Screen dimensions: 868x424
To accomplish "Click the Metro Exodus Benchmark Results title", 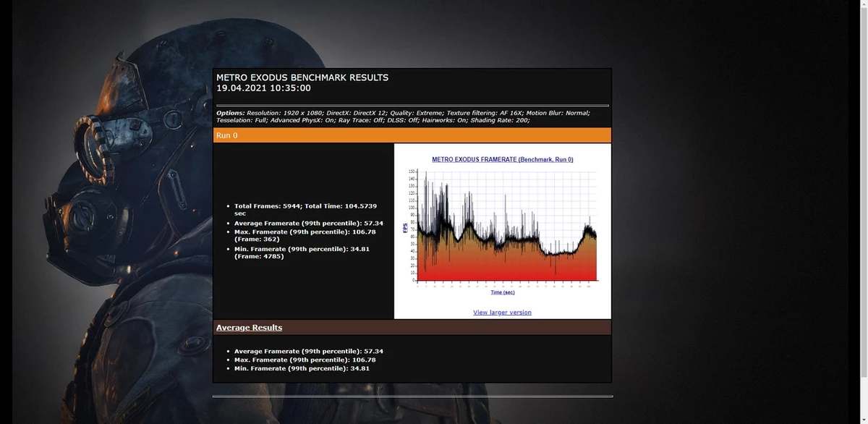I will click(x=302, y=77).
